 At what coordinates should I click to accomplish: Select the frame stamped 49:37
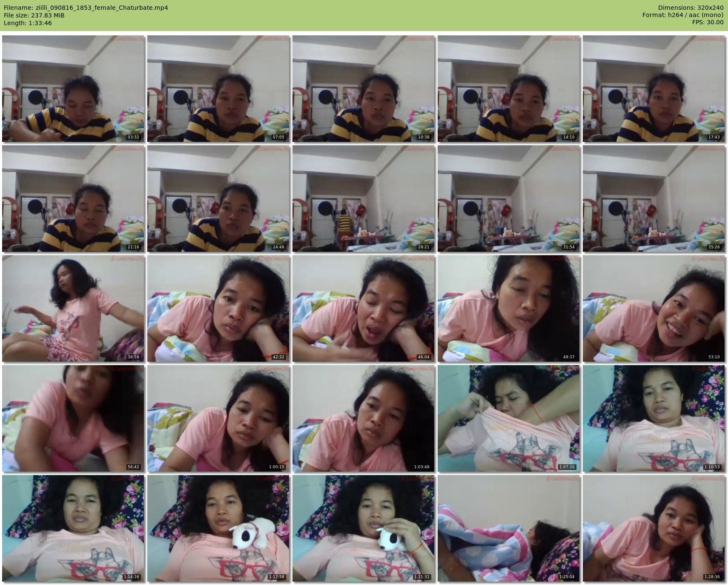click(509, 308)
